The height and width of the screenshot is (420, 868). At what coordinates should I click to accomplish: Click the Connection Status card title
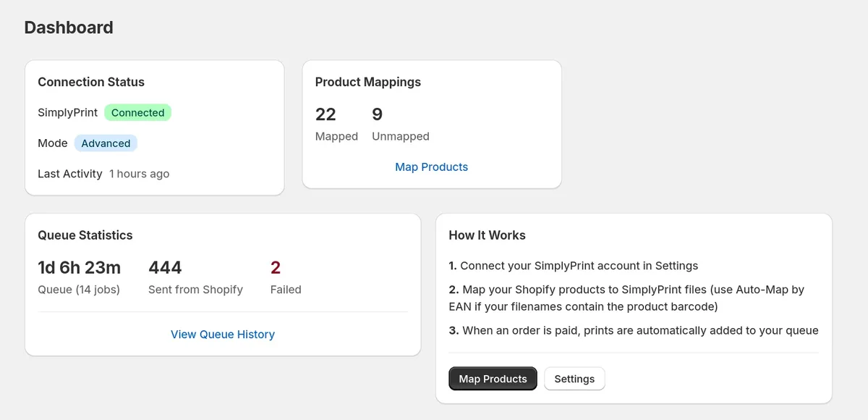click(91, 82)
